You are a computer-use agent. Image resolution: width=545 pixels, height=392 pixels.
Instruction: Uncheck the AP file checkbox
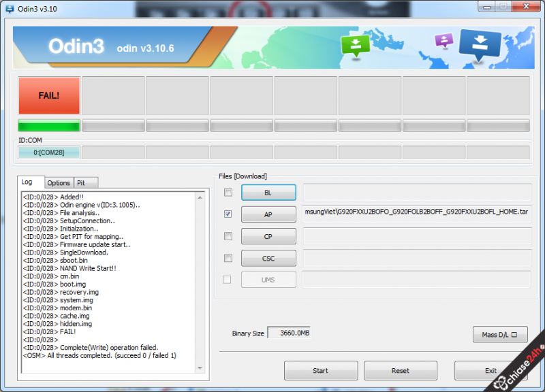tap(228, 214)
